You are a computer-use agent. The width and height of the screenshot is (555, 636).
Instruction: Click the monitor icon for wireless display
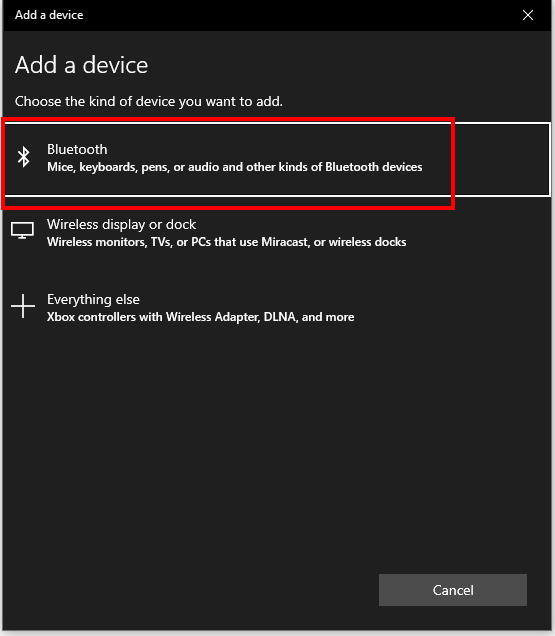(22, 230)
